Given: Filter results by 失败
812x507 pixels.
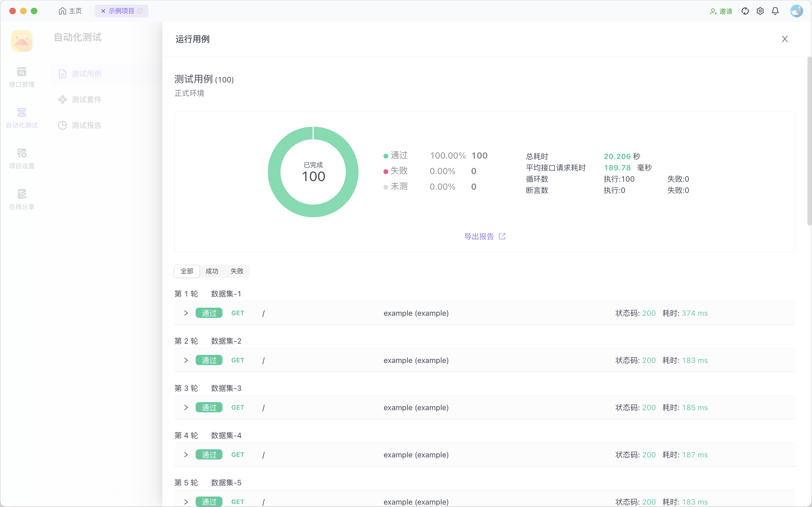Looking at the screenshot, I should pyautogui.click(x=237, y=271).
